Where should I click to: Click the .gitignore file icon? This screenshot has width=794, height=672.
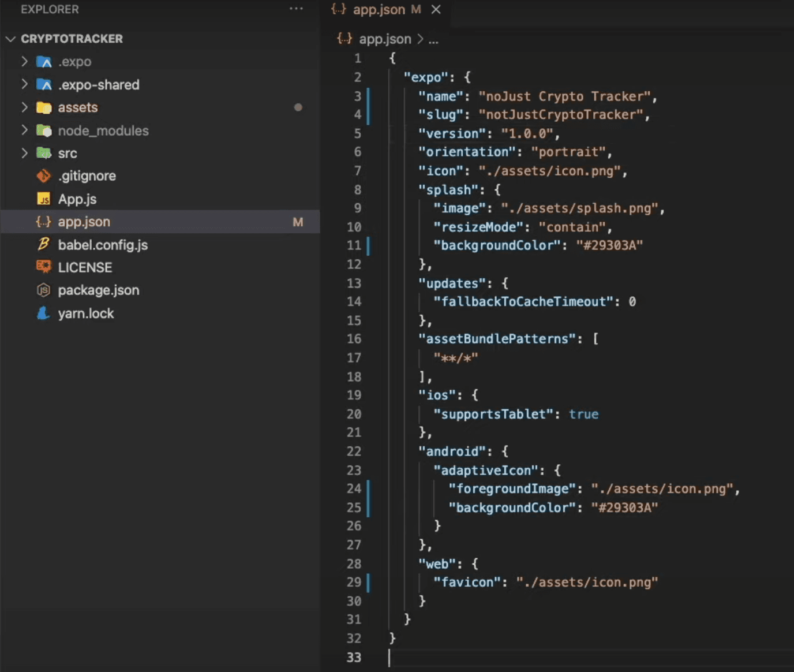43,176
